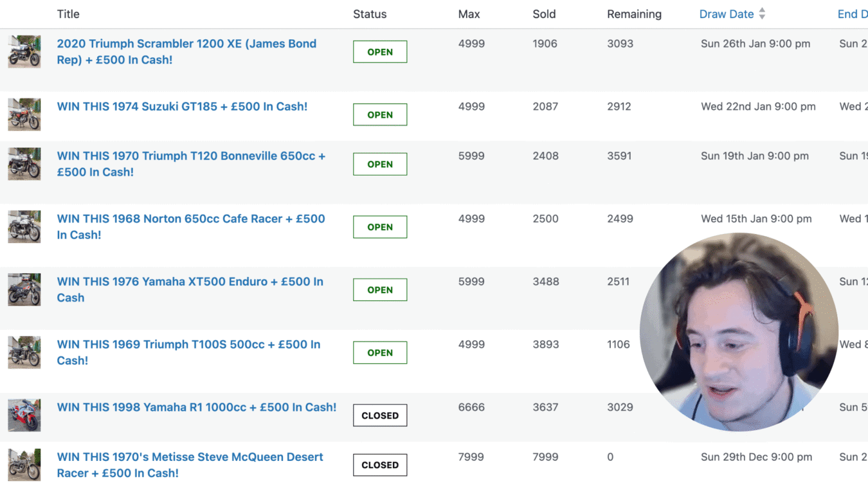Sort the table by Draw Date column
868x488 pixels.
(727, 14)
